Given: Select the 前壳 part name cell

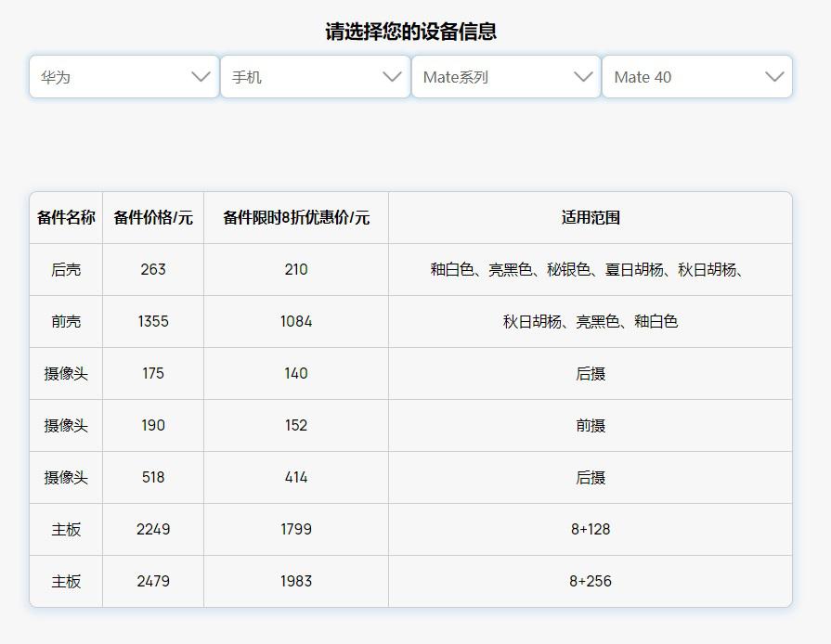Looking at the screenshot, I should click(x=66, y=322).
